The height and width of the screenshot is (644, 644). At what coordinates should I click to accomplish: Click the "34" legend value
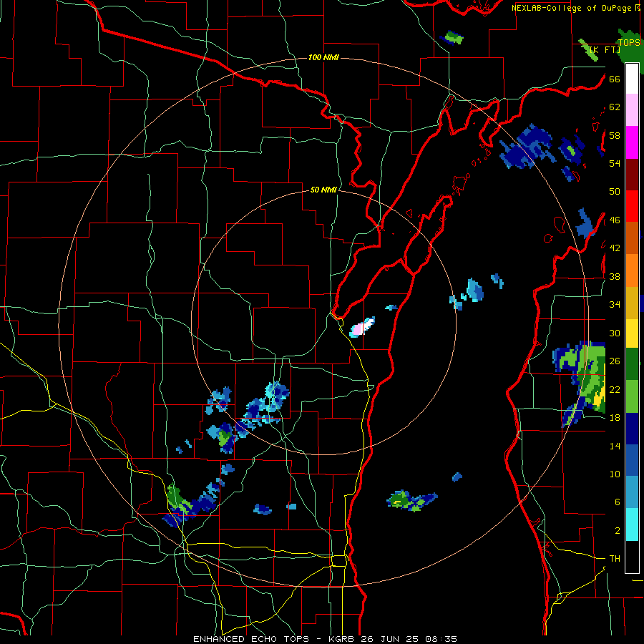(615, 304)
